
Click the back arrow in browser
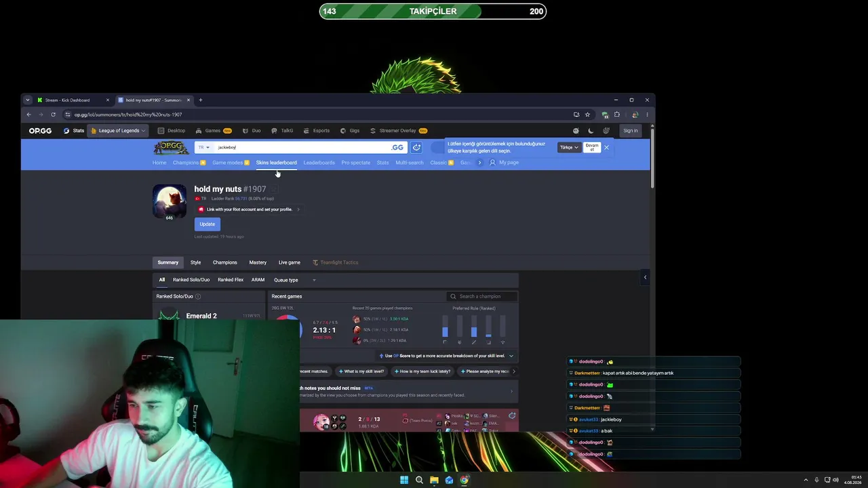click(28, 115)
